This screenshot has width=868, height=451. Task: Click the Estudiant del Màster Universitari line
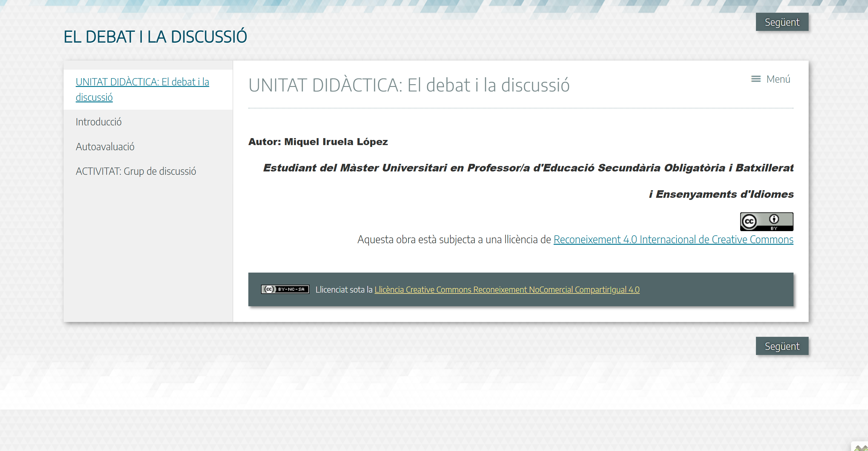[x=528, y=168]
